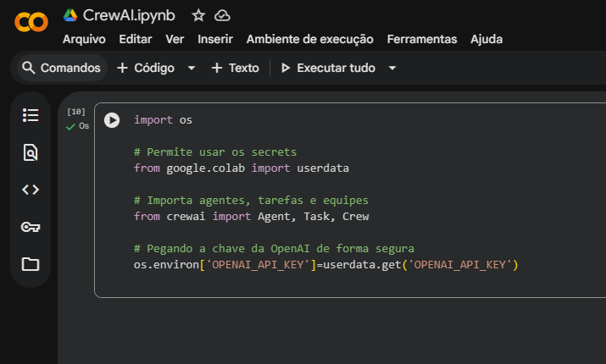This screenshot has height=364, width=606.
Task: Open the Ajuda menu
Action: tap(486, 39)
